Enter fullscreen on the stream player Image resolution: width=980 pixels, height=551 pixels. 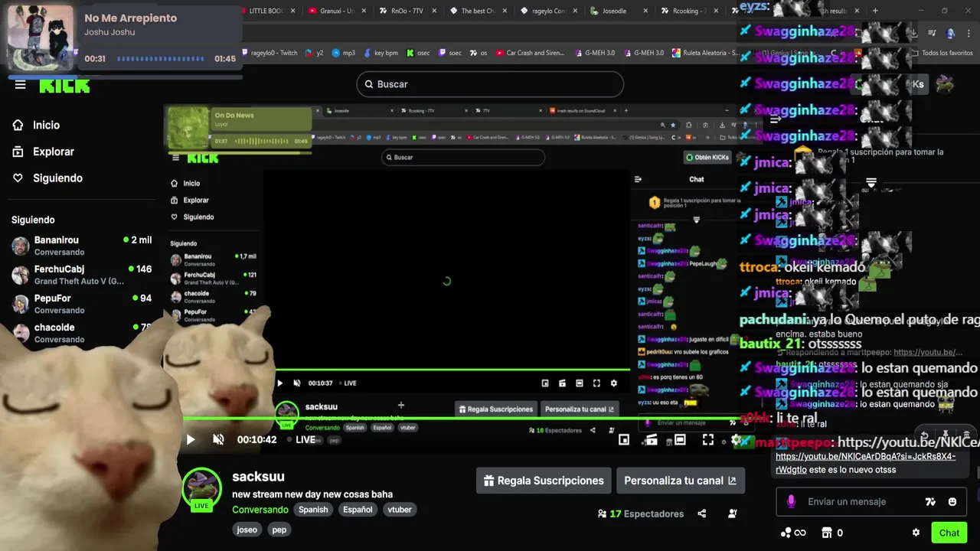[708, 439]
